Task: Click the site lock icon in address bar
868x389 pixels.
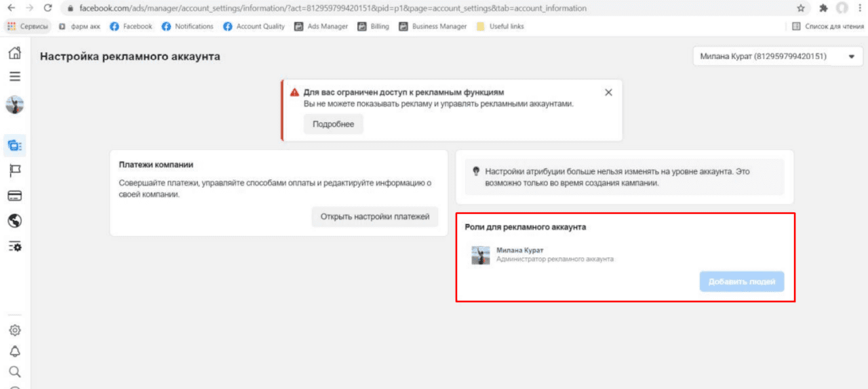Action: tap(70, 9)
